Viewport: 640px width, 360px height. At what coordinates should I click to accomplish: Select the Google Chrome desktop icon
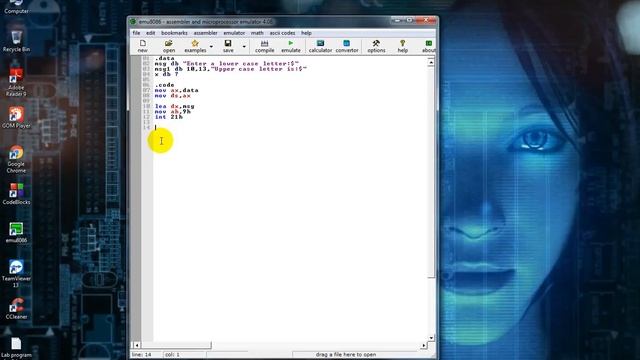16,159
